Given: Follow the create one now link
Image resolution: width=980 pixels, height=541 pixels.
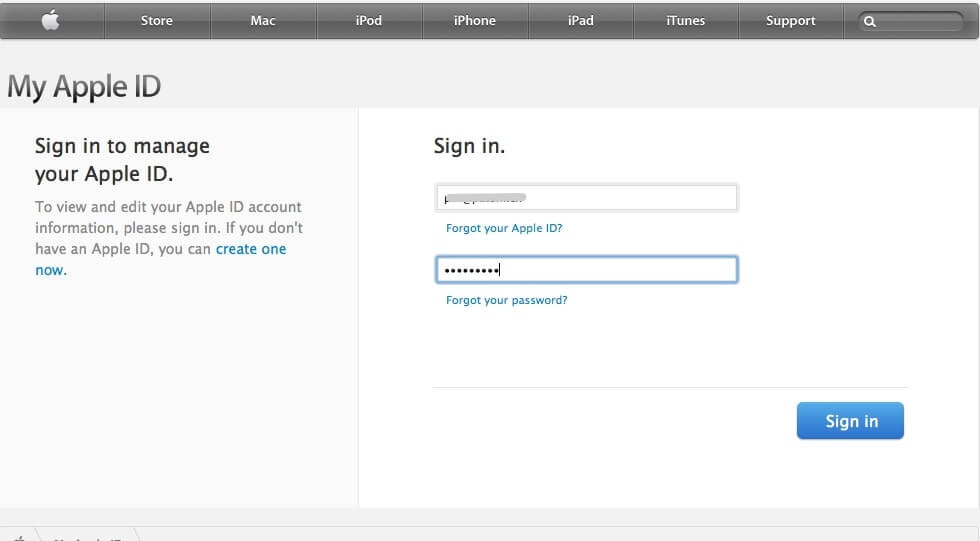Looking at the screenshot, I should 251,249.
